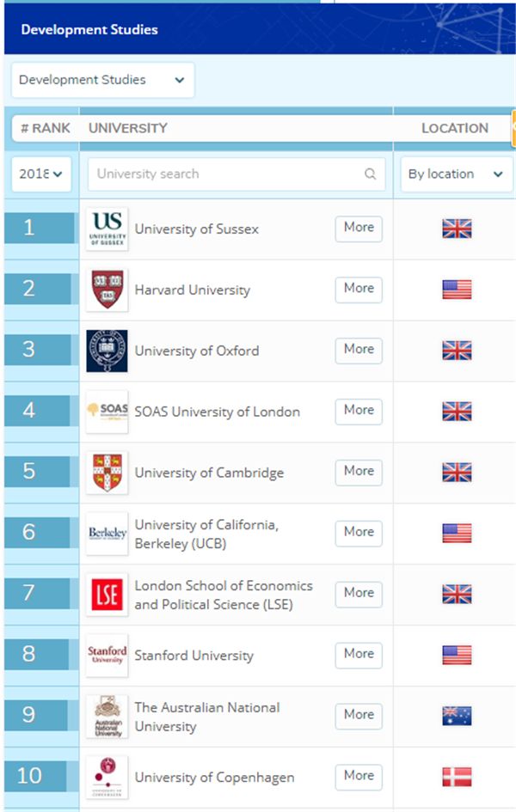The height and width of the screenshot is (812, 516).
Task: Click the LOCATION column header
Action: [x=455, y=128]
